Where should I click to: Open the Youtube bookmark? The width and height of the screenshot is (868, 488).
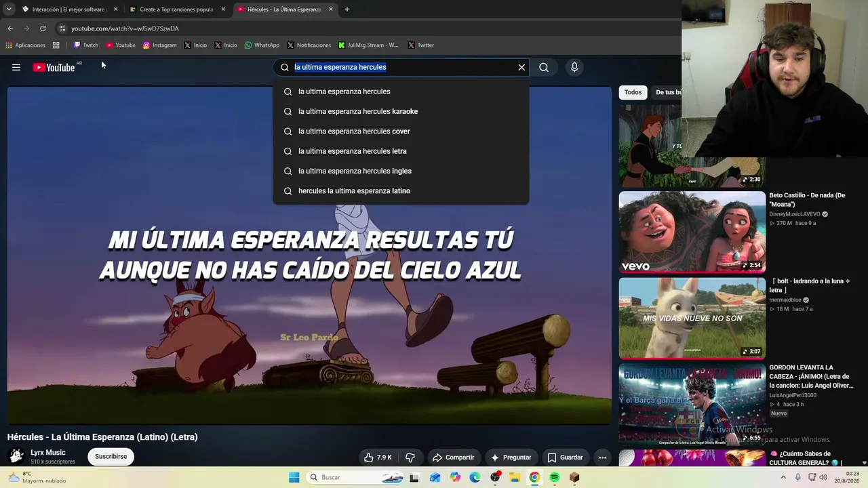[x=121, y=45]
